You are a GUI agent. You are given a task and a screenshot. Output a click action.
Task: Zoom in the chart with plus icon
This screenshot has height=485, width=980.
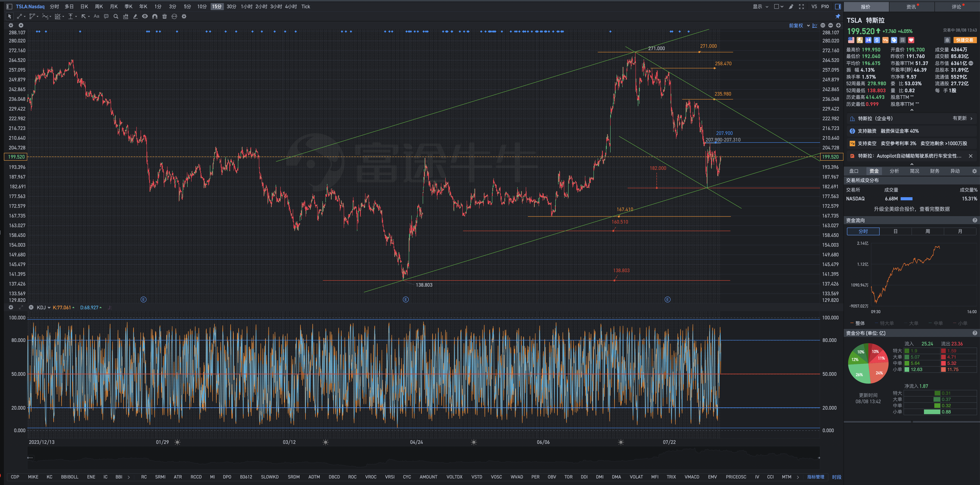tap(838, 25)
